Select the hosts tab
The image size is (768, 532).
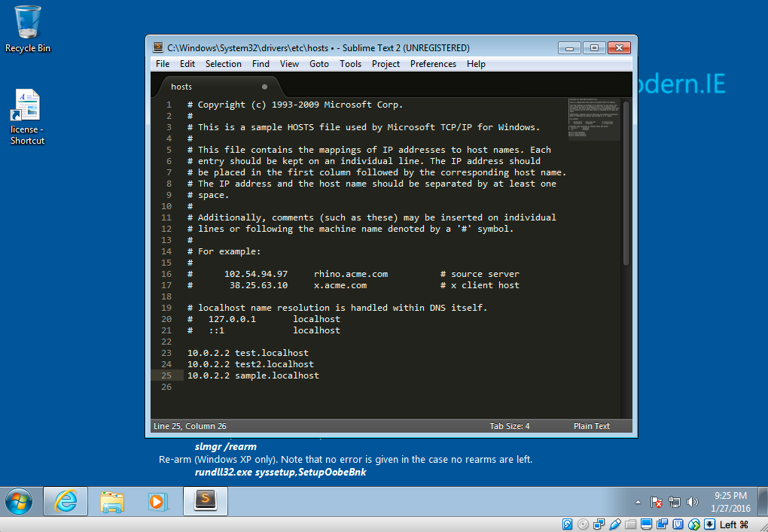tap(218, 87)
